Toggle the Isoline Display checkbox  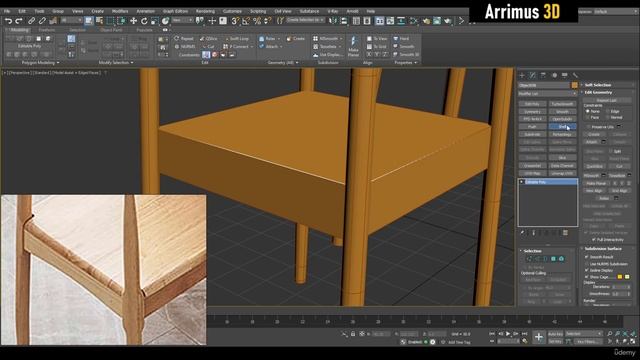587,270
